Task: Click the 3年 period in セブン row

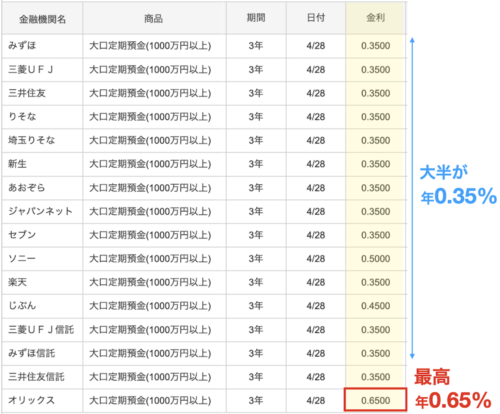Action: pyautogui.click(x=256, y=235)
